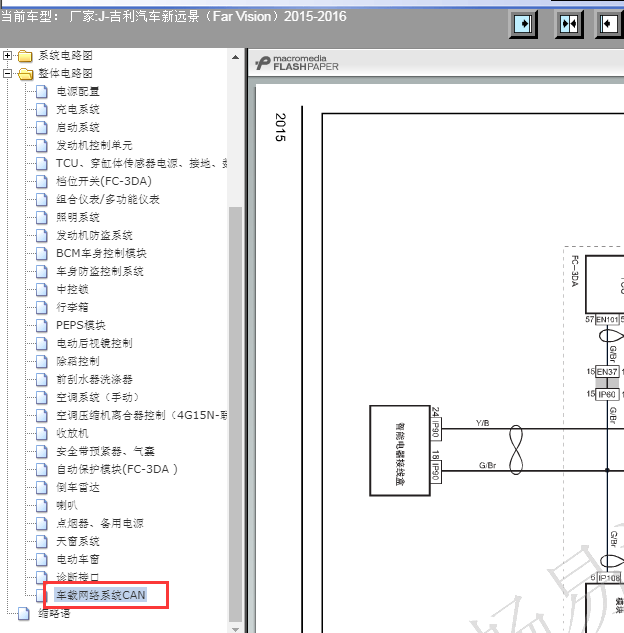This screenshot has width=624, height=633.
Task: Open the BCM车身控制模块 diagram
Action: (101, 254)
